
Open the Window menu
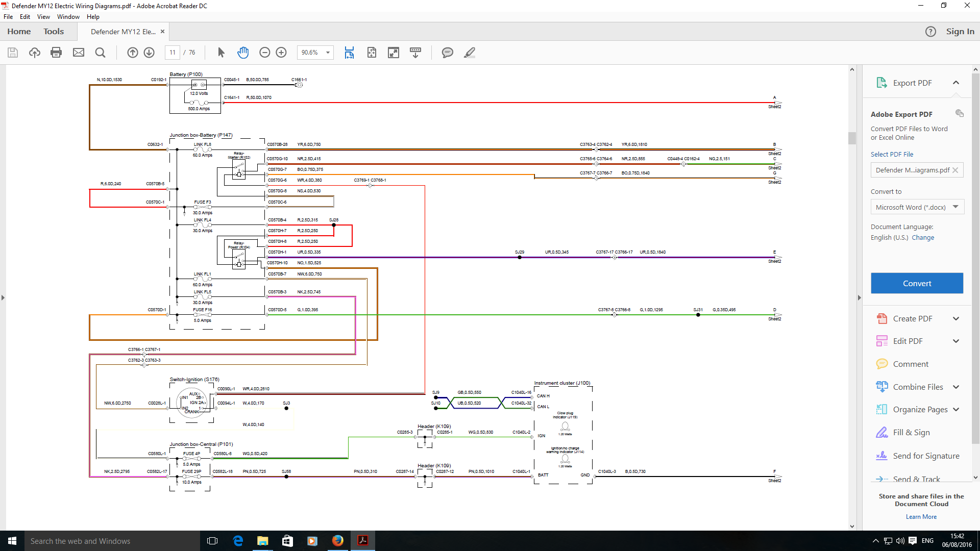tap(68, 17)
